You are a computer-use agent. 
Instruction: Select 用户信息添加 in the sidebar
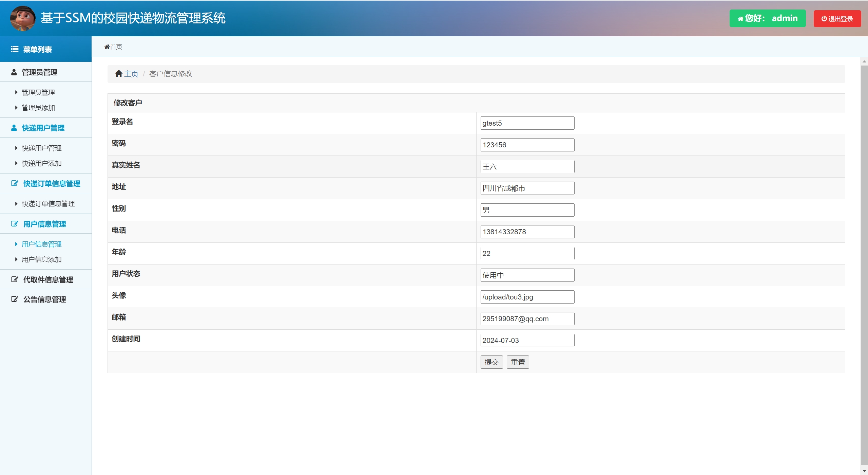pyautogui.click(x=41, y=260)
